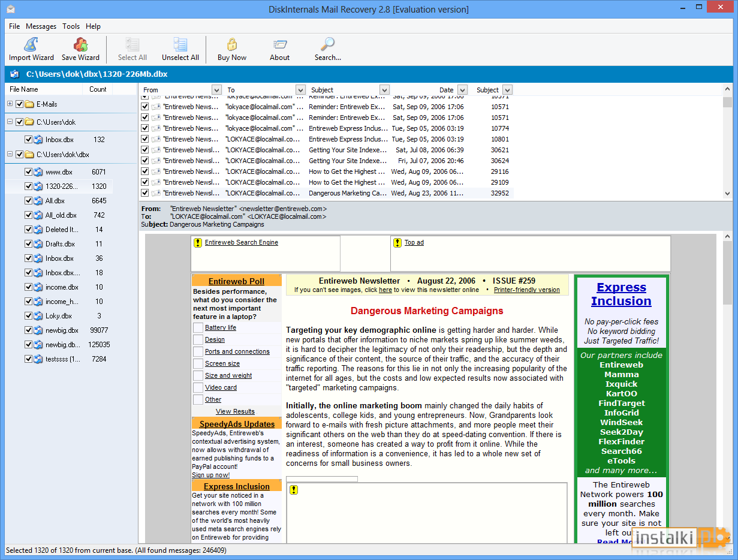Click the www.dbx file icon
Screen dimensions: 738x560
(38, 172)
